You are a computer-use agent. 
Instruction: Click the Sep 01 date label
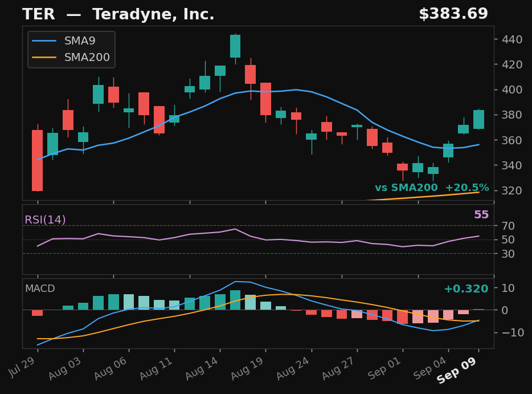pos(384,368)
